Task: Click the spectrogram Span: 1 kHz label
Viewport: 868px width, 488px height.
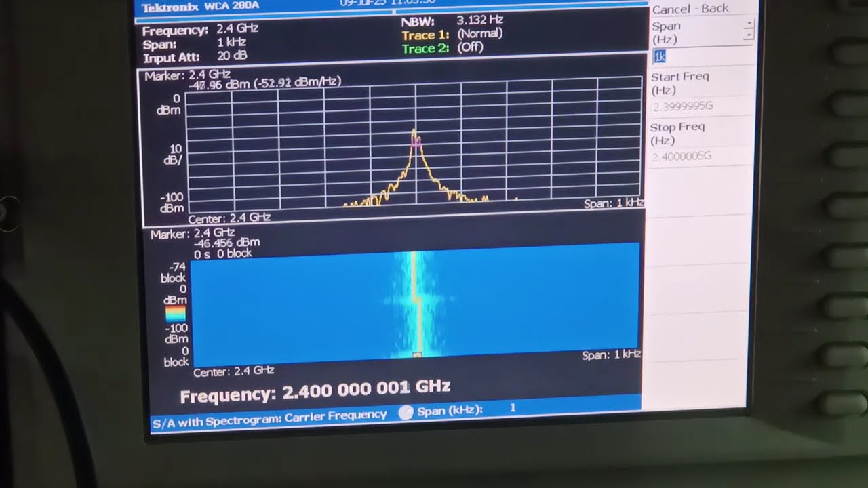Action: (x=611, y=355)
